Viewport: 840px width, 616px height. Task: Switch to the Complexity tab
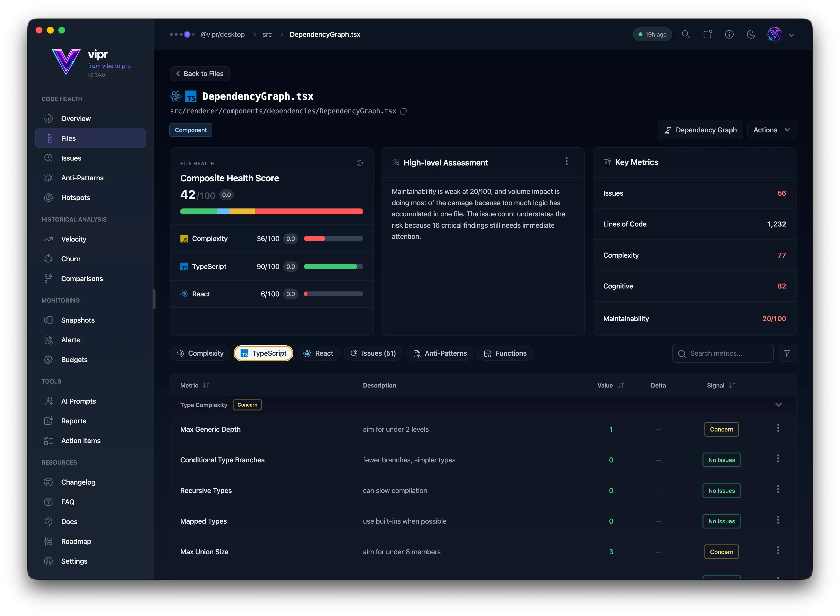(200, 353)
